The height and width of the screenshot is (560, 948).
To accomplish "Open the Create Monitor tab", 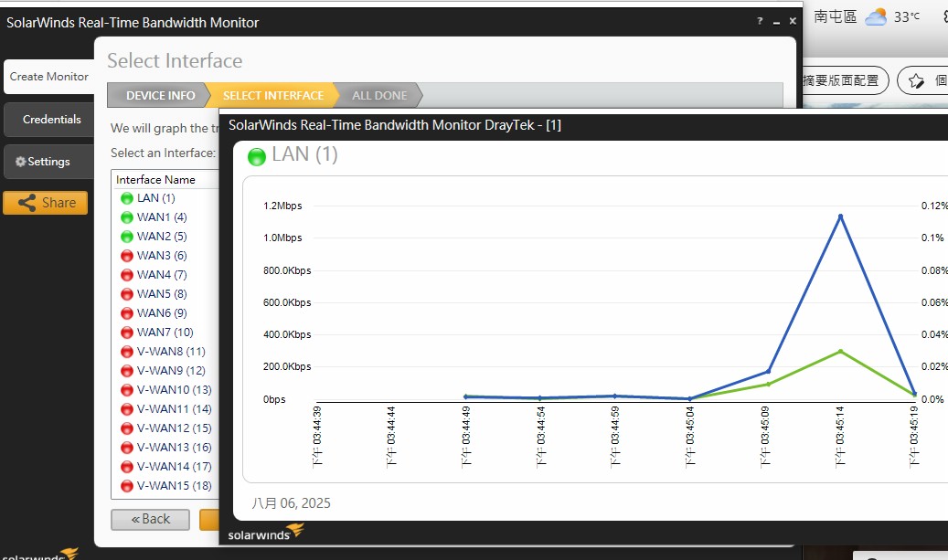I will pos(48,77).
